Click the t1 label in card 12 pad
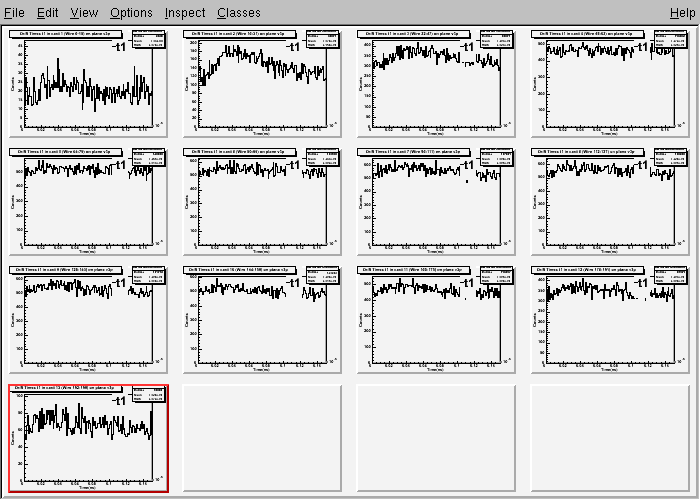The image size is (700, 500). 641,283
